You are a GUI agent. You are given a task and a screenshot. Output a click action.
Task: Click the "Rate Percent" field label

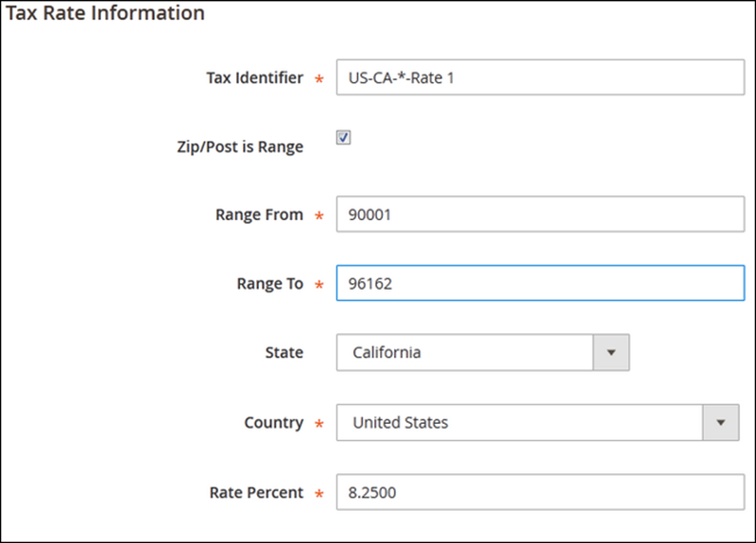click(256, 492)
